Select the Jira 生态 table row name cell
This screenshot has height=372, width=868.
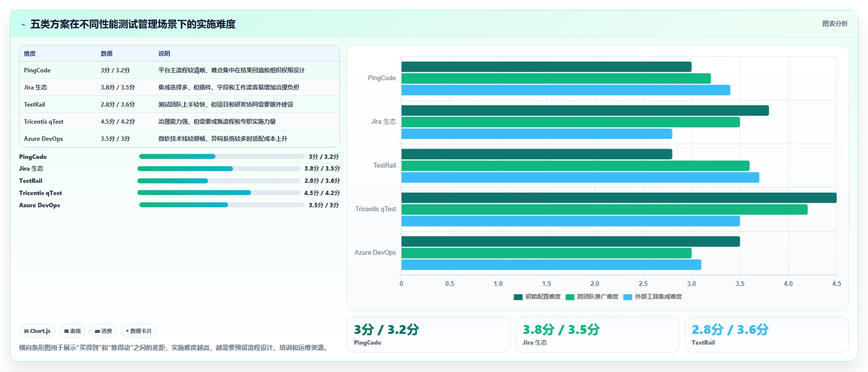[x=36, y=88]
